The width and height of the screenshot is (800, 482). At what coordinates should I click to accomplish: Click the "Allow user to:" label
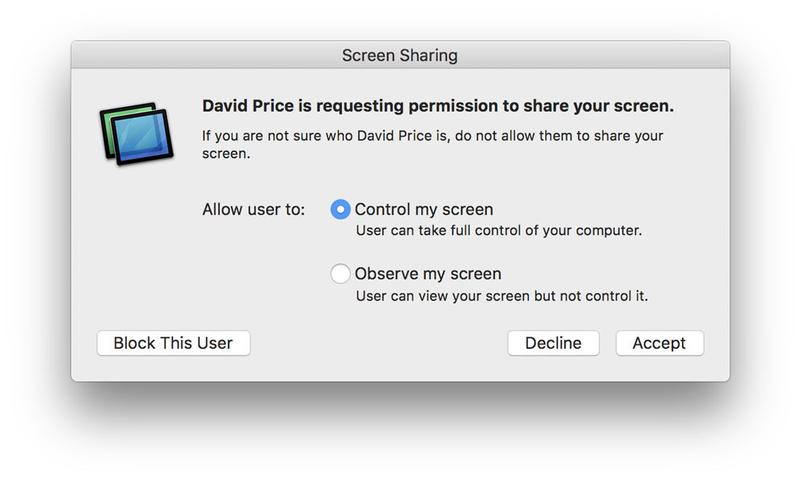click(x=254, y=210)
